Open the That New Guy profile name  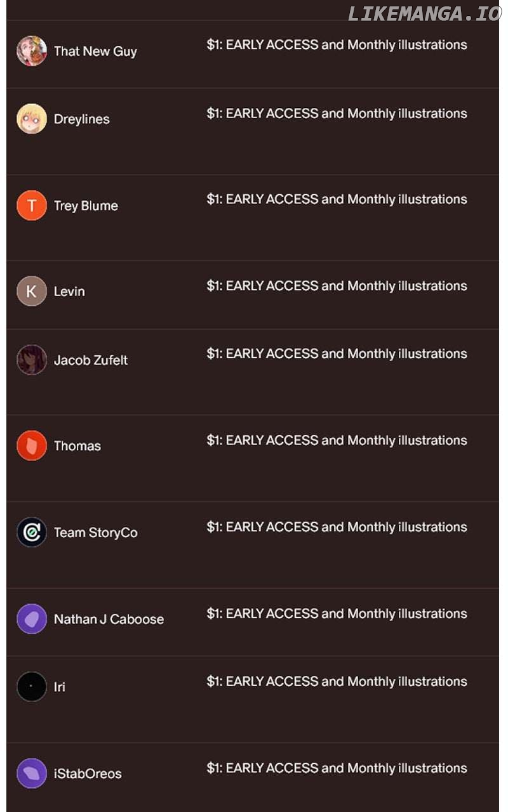(x=95, y=51)
